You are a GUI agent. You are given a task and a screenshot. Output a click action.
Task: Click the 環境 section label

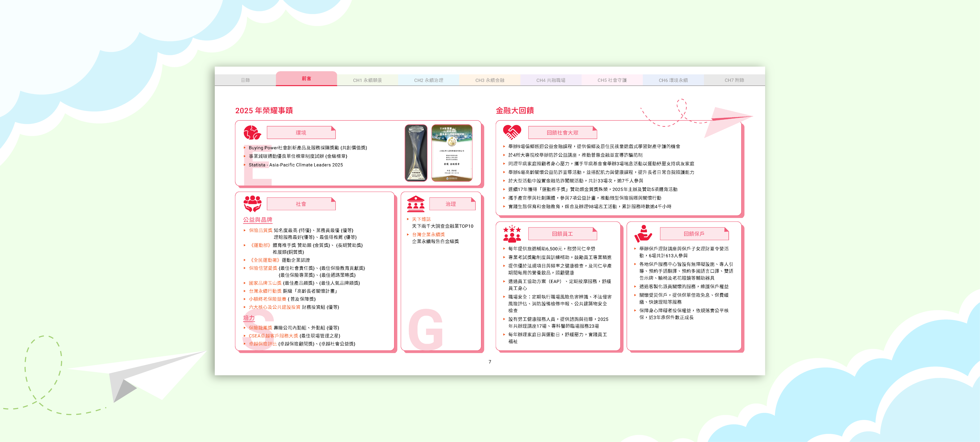pos(301,133)
